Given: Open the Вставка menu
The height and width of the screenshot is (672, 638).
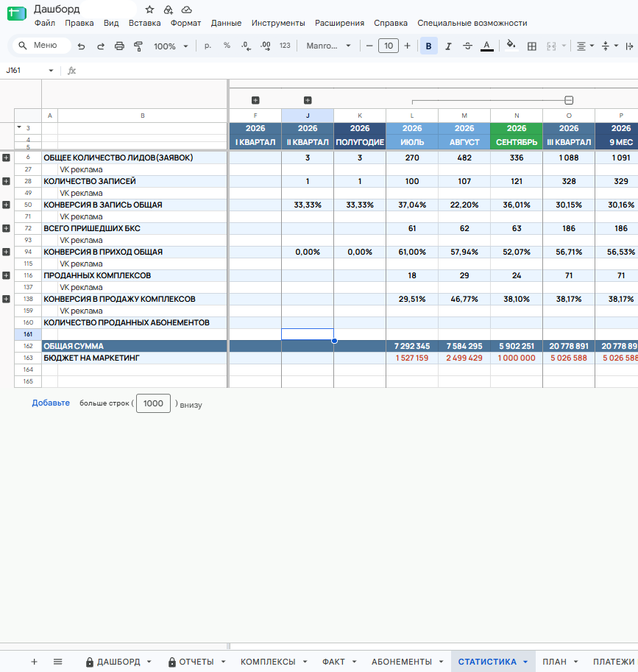Looking at the screenshot, I should coord(144,23).
